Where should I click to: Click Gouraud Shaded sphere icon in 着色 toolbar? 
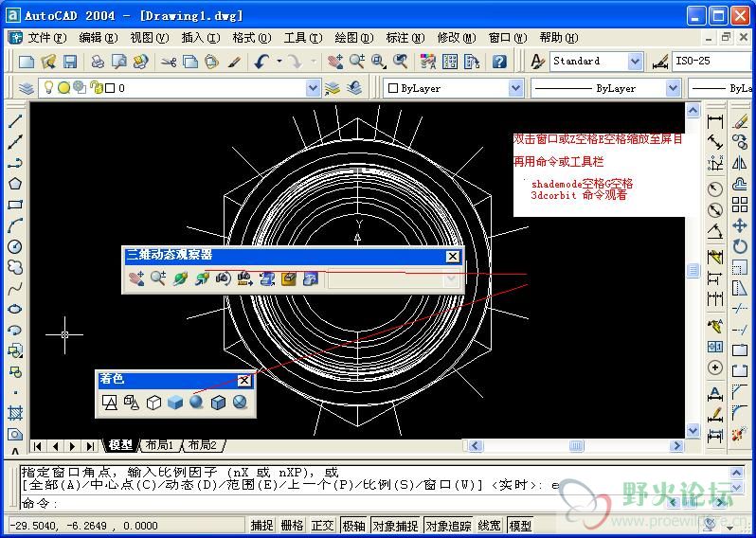[x=196, y=402]
